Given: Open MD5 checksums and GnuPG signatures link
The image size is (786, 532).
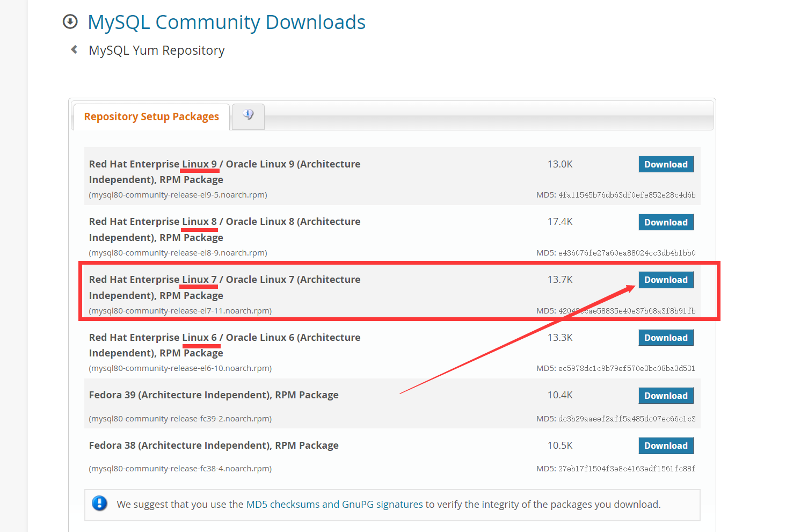Looking at the screenshot, I should tap(334, 504).
